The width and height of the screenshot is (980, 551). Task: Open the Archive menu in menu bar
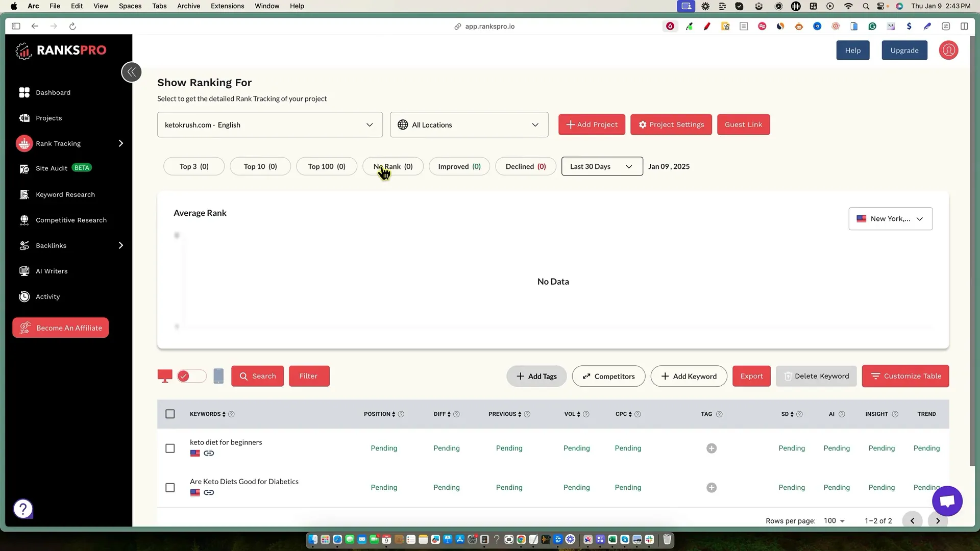click(x=188, y=6)
